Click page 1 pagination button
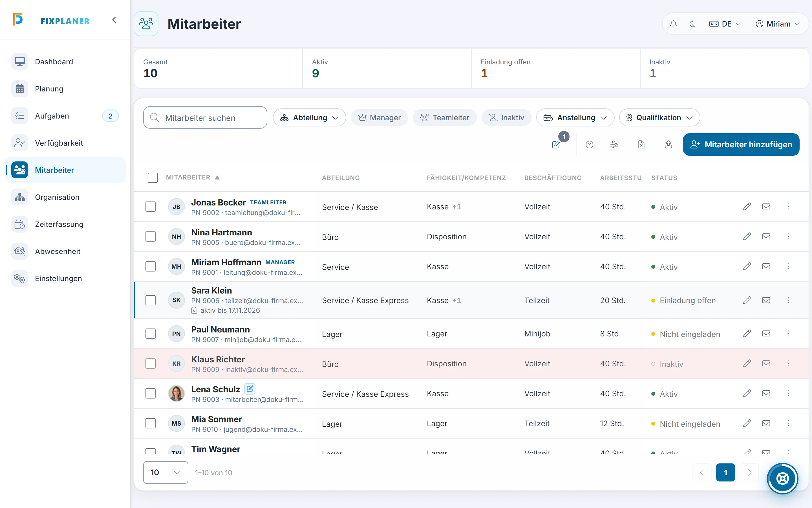Screen dimensions: 812x508 tap(725, 472)
